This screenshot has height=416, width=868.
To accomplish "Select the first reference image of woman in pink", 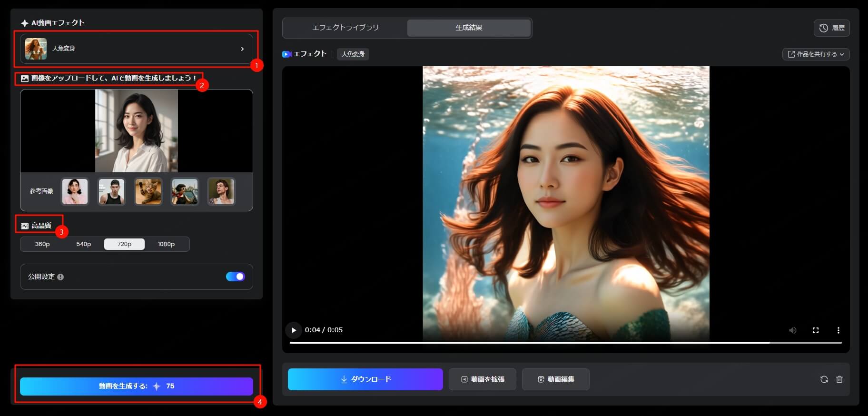I will point(75,191).
